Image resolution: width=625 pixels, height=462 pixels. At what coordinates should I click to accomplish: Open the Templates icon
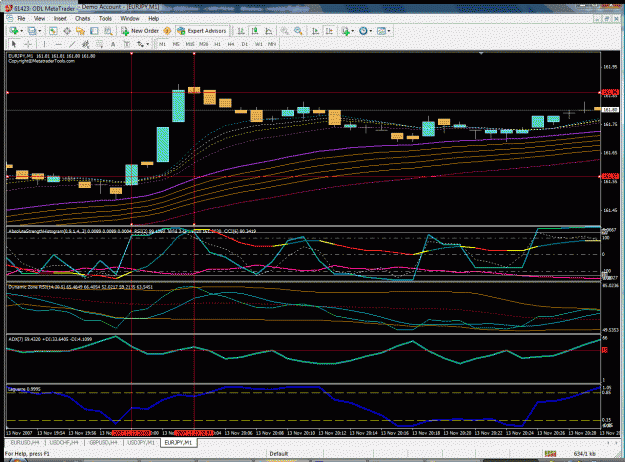click(x=381, y=31)
